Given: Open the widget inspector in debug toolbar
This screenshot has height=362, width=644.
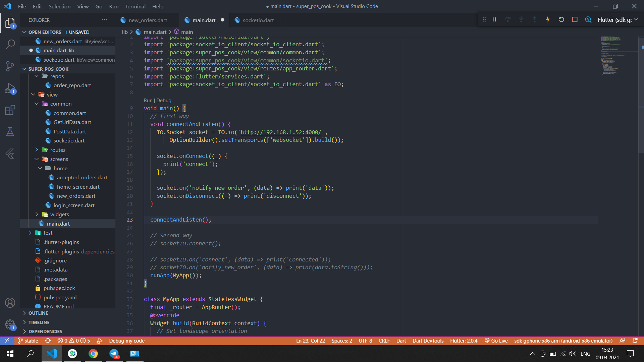Looking at the screenshot, I should 588,20.
